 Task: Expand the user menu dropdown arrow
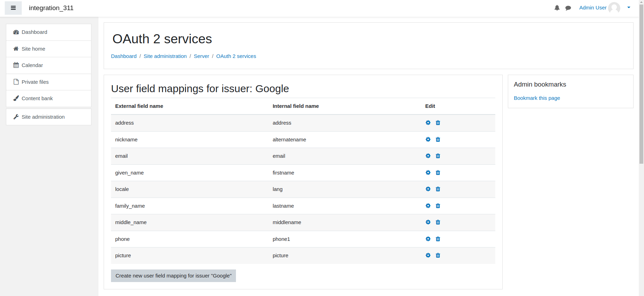coord(629,7)
